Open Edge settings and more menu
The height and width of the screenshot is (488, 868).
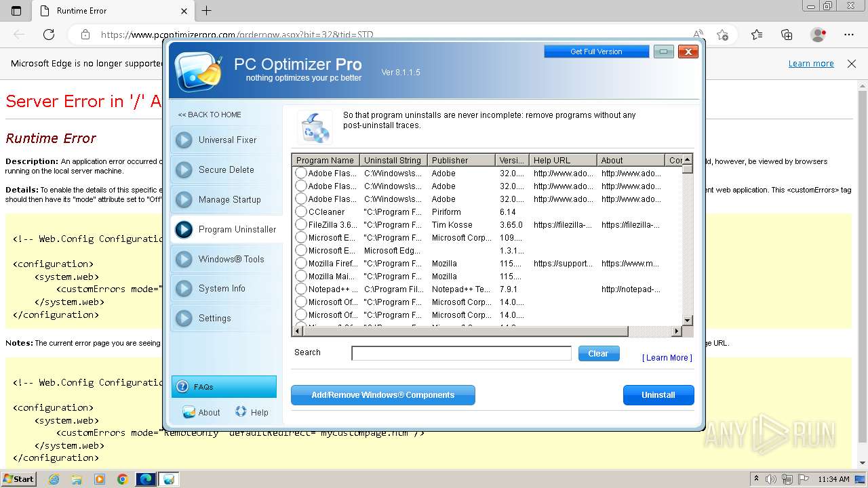point(849,35)
